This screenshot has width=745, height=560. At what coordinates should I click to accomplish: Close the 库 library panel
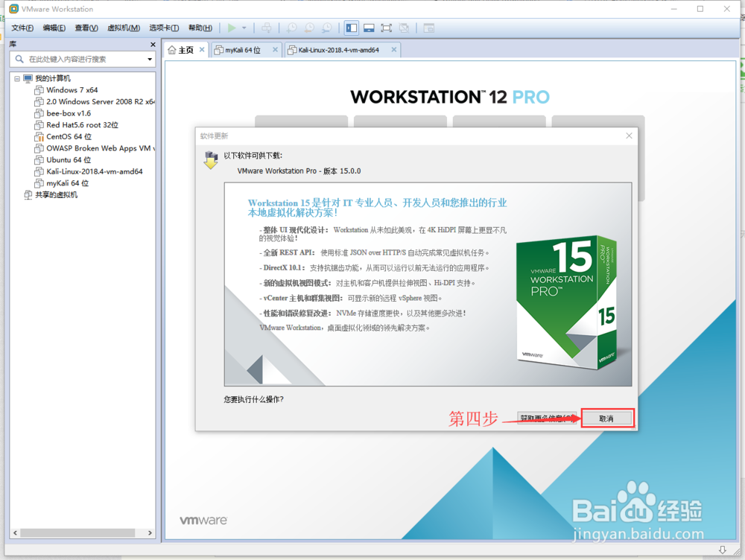pos(153,44)
